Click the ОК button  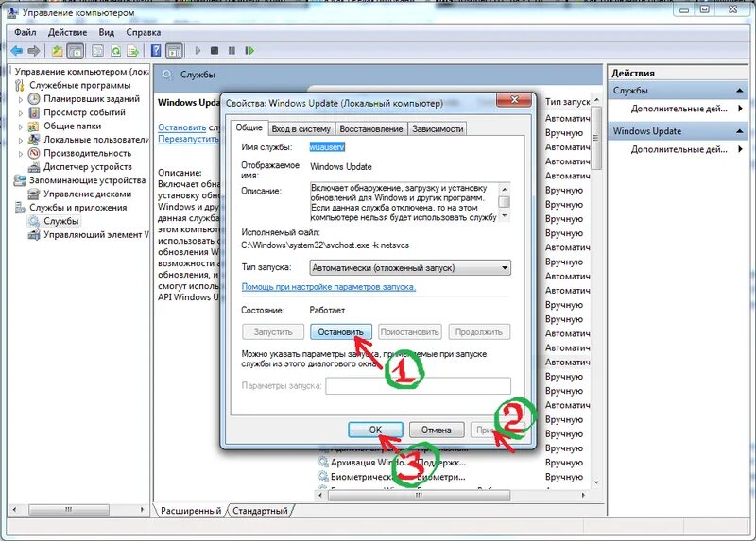pos(375,430)
